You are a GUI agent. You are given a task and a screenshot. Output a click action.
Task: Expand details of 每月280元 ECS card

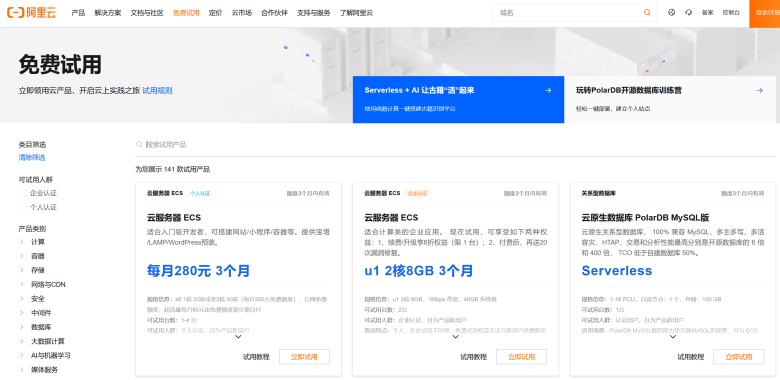click(238, 337)
